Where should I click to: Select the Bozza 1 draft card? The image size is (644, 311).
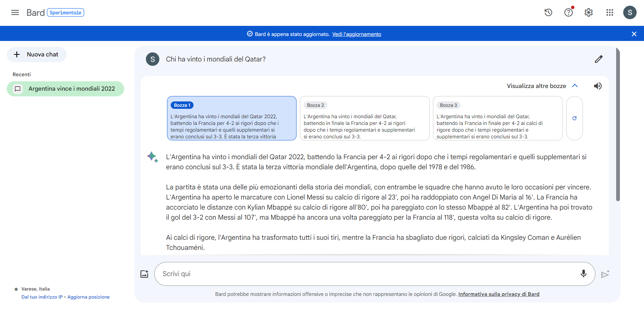click(x=231, y=118)
